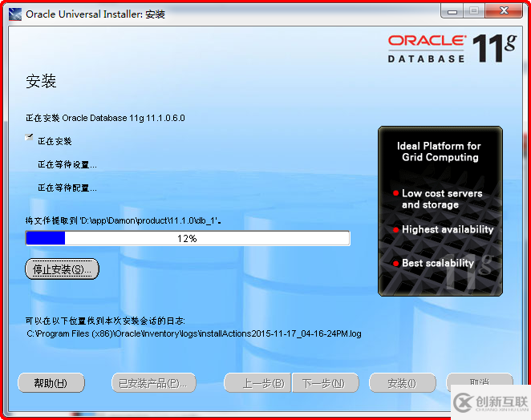Stop the installation with 停止安装(S)
The height and width of the screenshot is (420, 531).
62,269
